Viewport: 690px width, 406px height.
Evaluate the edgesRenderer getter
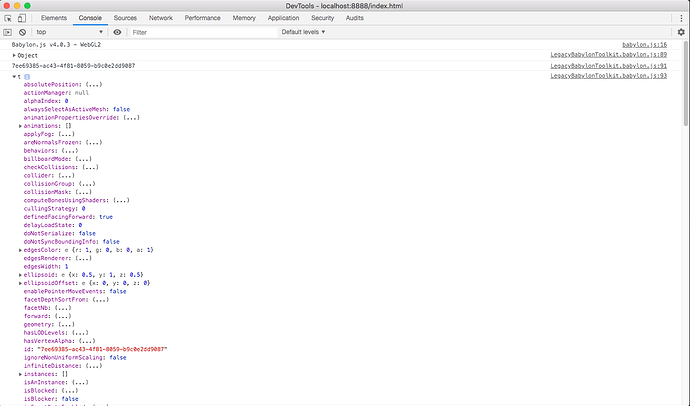pyautogui.click(x=83, y=259)
